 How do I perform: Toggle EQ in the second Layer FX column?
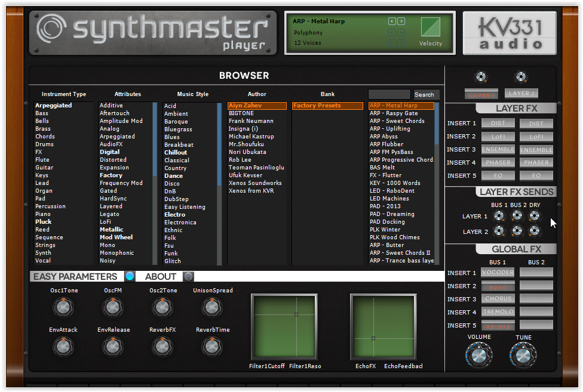pos(536,175)
